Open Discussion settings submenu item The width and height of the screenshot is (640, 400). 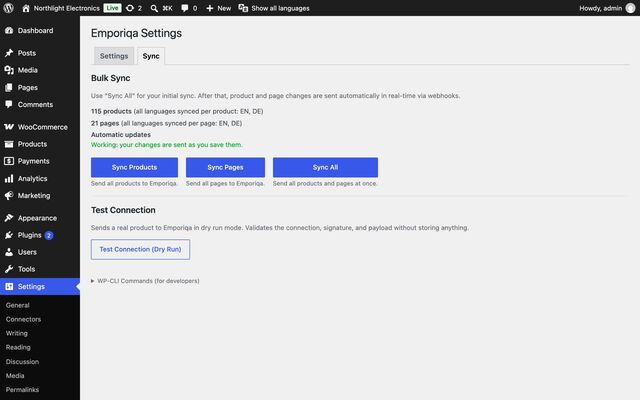click(22, 362)
